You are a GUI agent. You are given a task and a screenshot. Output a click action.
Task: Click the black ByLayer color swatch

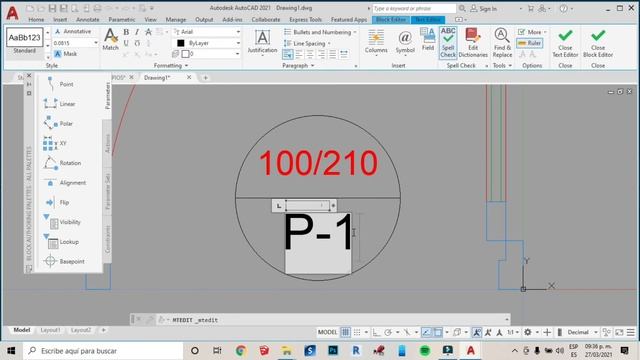click(181, 43)
